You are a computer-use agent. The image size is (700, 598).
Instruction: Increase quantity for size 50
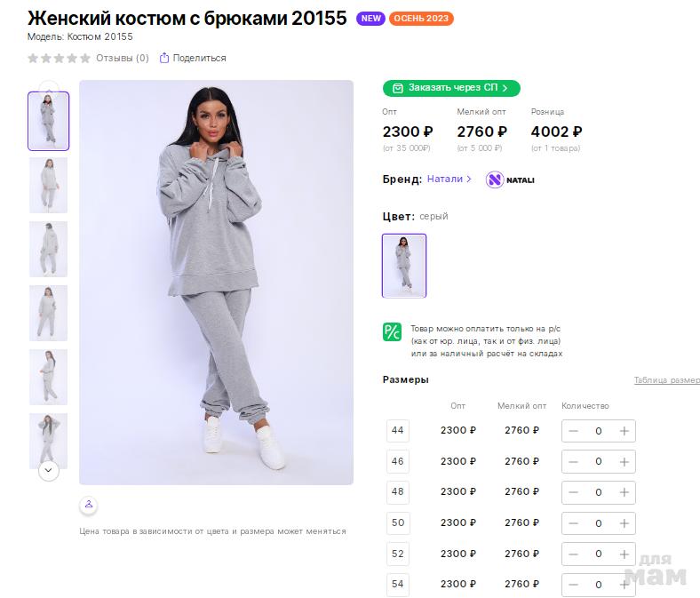[x=624, y=523]
